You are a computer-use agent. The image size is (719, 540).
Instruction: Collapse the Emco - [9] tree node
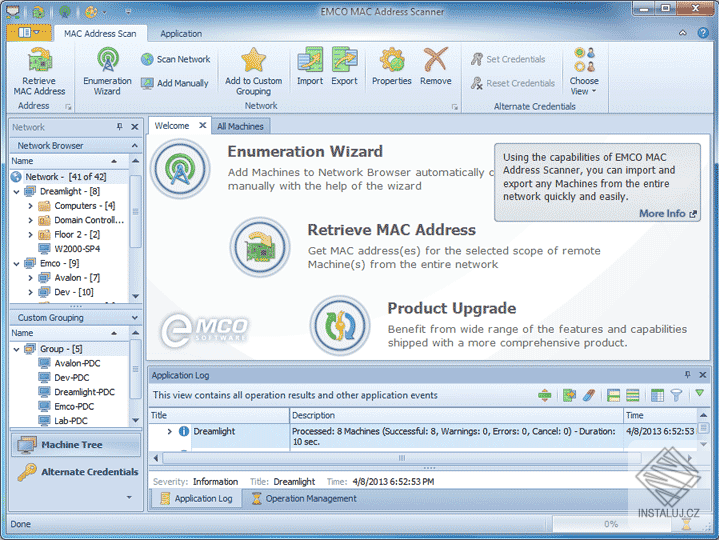coord(17,264)
